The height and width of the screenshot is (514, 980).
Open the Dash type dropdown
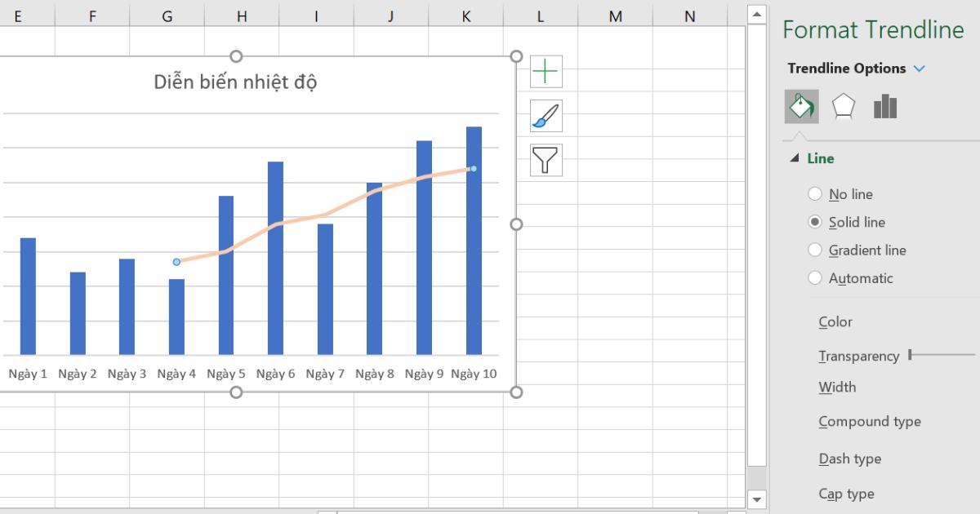[849, 459]
